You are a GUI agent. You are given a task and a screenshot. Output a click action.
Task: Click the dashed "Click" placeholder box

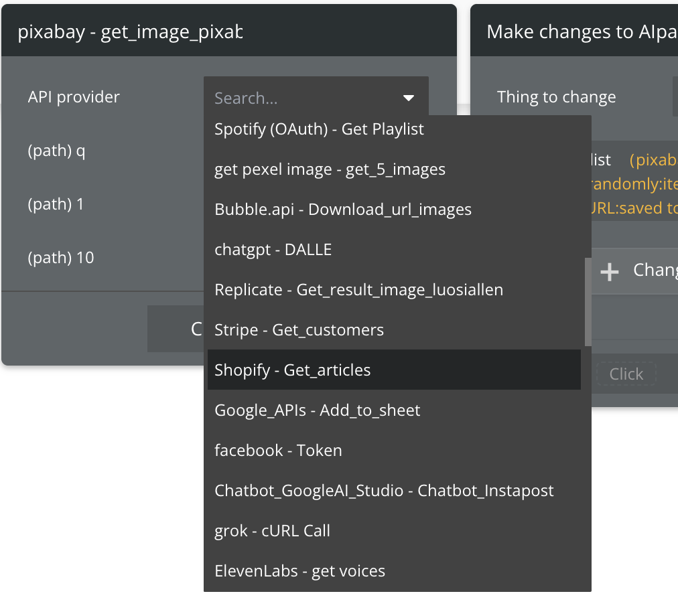click(626, 374)
